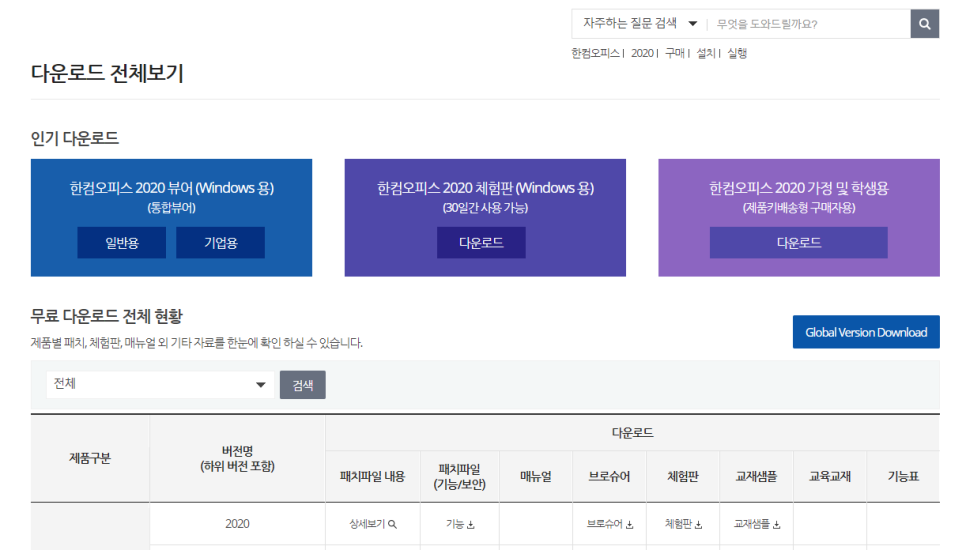Click the 기능표 column header
Viewport: 966px width, 550px height.
coord(903,477)
